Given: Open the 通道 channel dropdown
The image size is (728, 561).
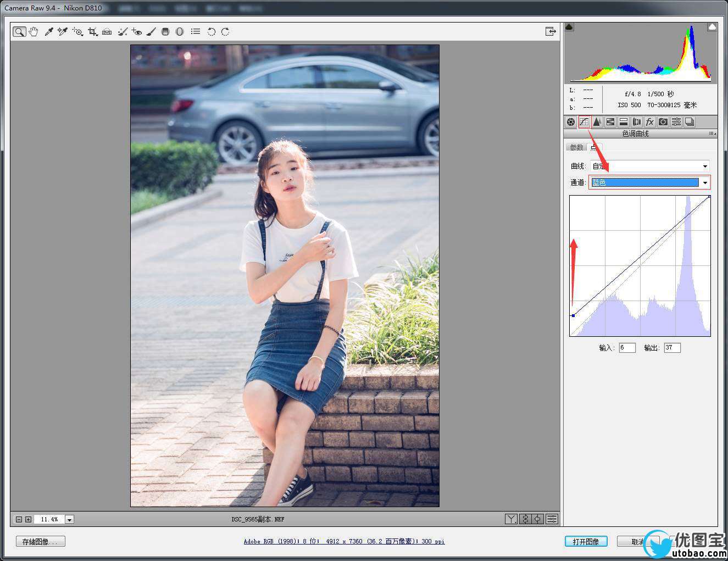Looking at the screenshot, I should coord(705,182).
